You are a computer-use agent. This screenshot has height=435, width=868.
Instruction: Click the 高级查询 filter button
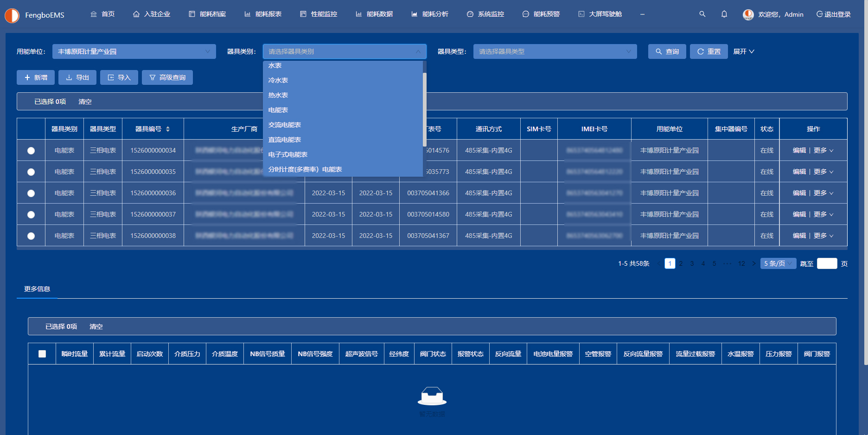pos(167,77)
